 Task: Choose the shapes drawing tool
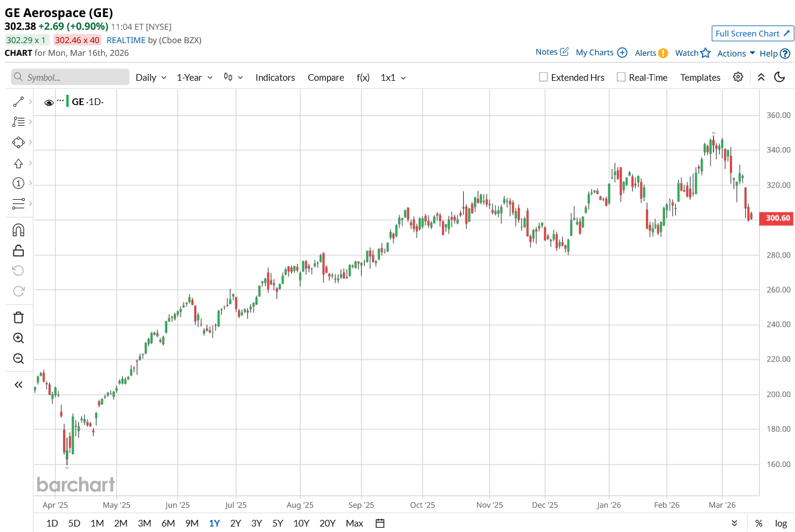point(18,143)
